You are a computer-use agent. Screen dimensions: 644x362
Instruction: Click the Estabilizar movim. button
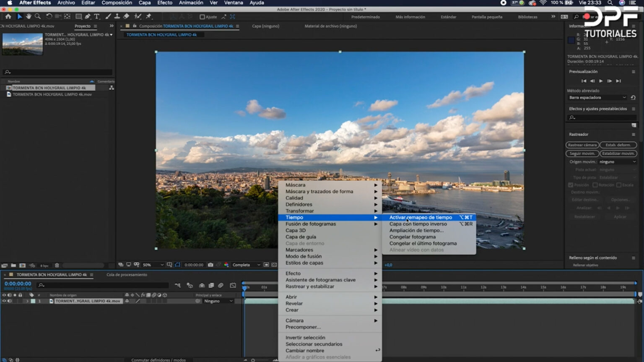pos(618,154)
